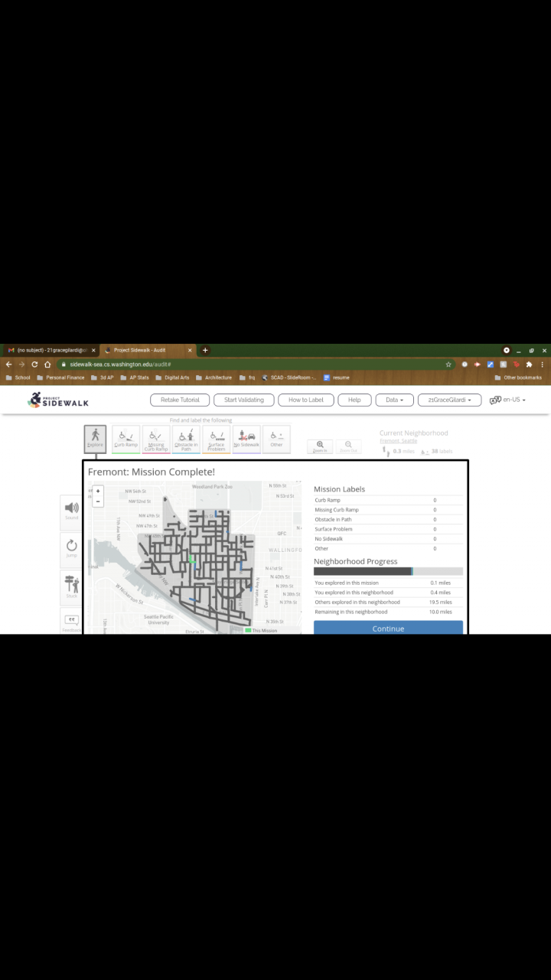Open the 21GraceGilardi account dropdown
The image size is (551, 980).
tap(449, 400)
